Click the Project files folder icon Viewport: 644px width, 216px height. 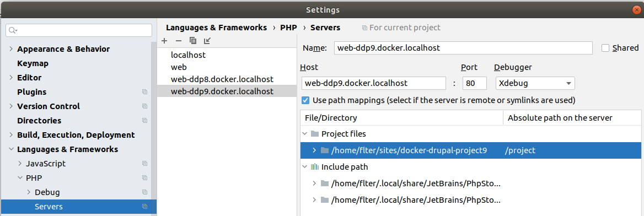tap(315, 134)
